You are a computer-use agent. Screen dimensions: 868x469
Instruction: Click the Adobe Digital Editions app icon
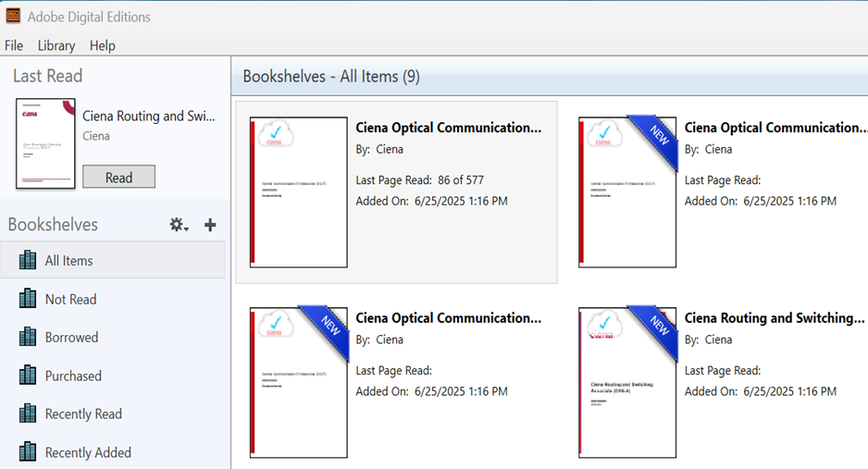[13, 16]
